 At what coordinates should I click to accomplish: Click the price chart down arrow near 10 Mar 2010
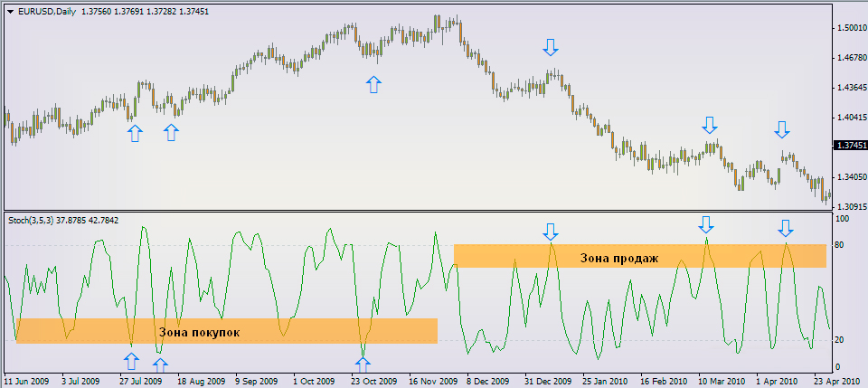710,124
